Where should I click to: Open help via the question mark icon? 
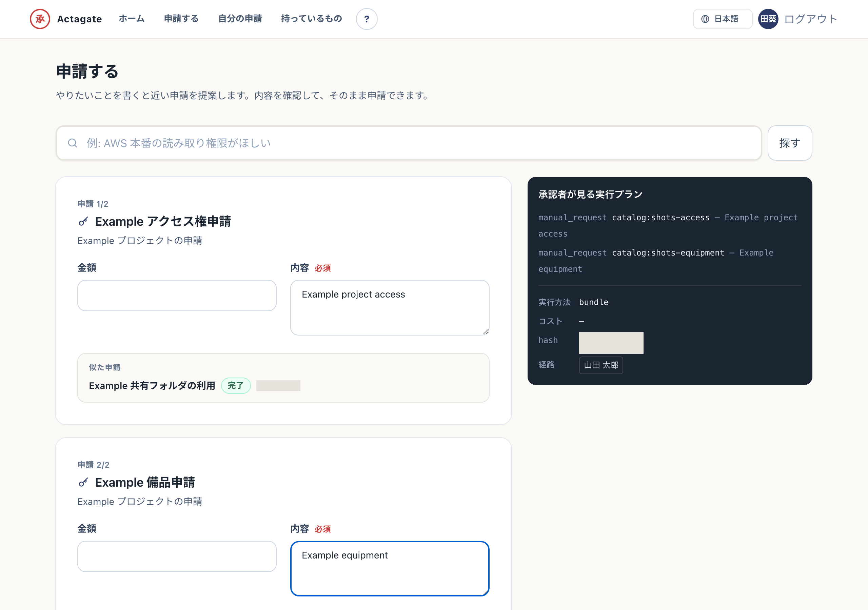tap(366, 19)
